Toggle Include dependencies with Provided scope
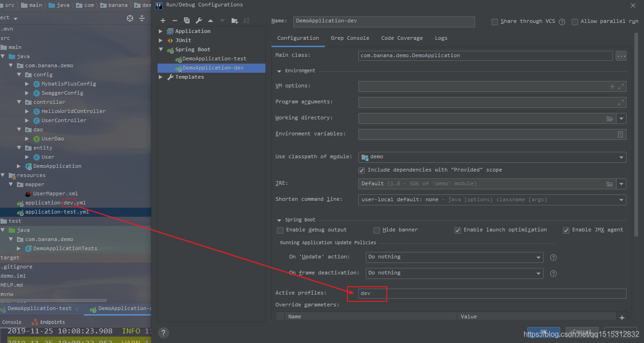The image size is (644, 343). click(362, 170)
